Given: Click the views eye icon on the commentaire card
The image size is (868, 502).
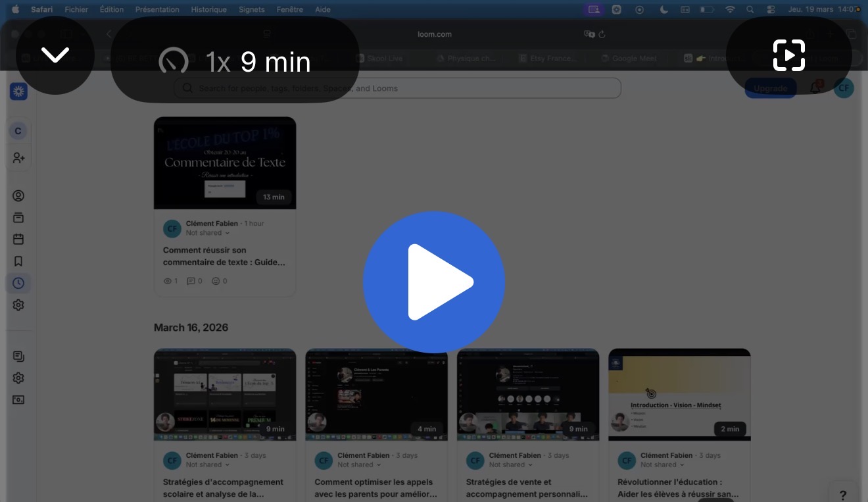Looking at the screenshot, I should pyautogui.click(x=167, y=281).
